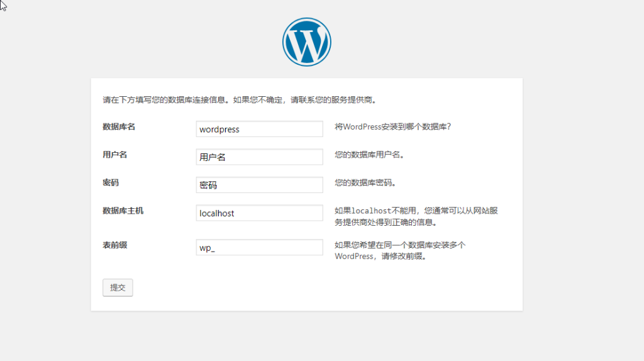Click the text 您的数据库密码。

(x=365, y=183)
